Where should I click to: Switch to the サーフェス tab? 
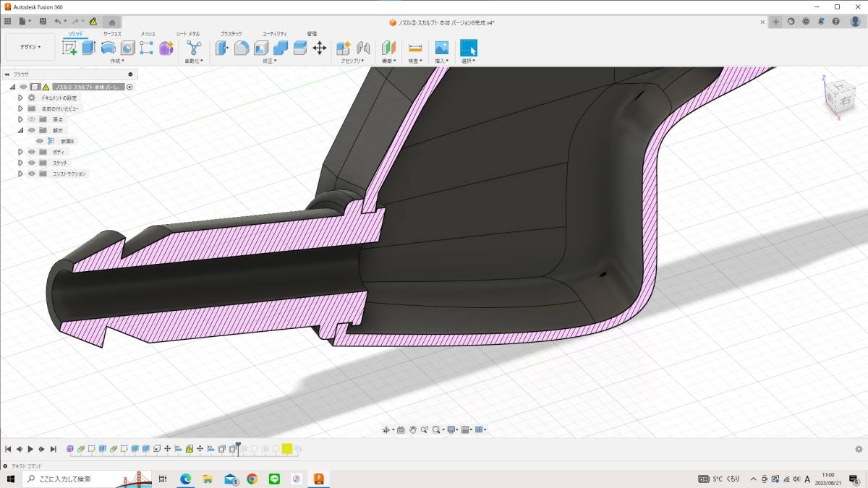[112, 34]
